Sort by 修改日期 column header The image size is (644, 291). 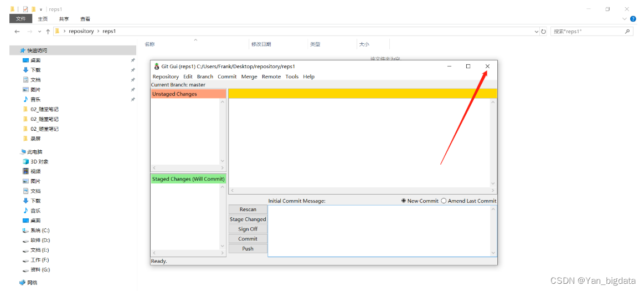[261, 44]
